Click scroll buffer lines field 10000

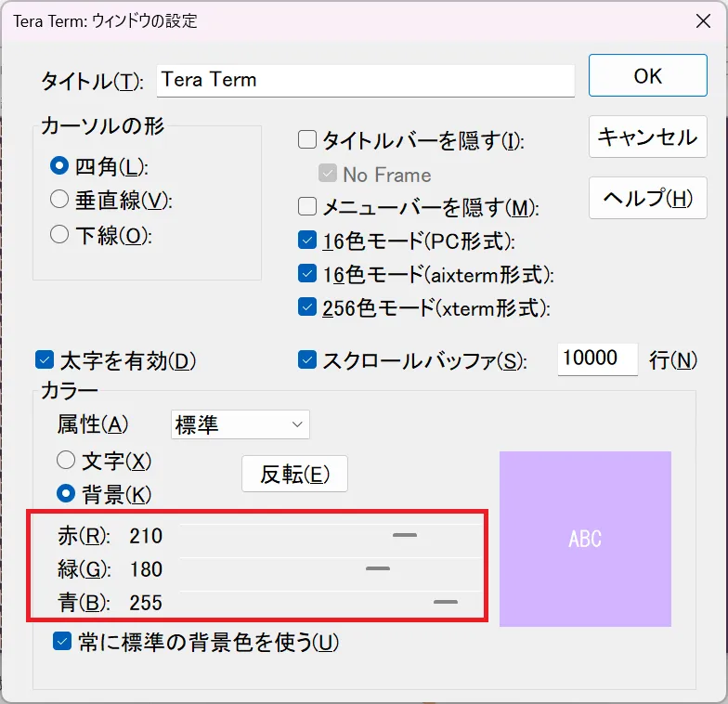coord(598,359)
